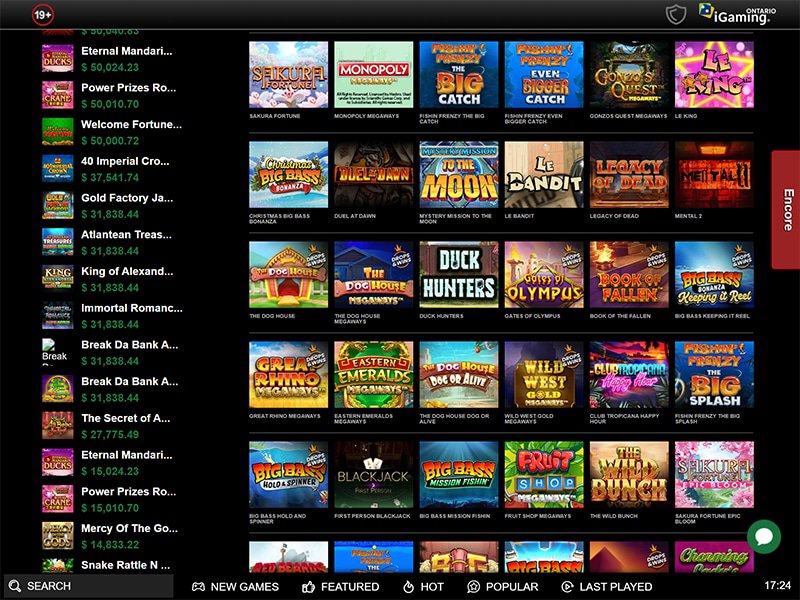Switch to the Featured tab
Screen dimensions: 800x600
point(340,587)
